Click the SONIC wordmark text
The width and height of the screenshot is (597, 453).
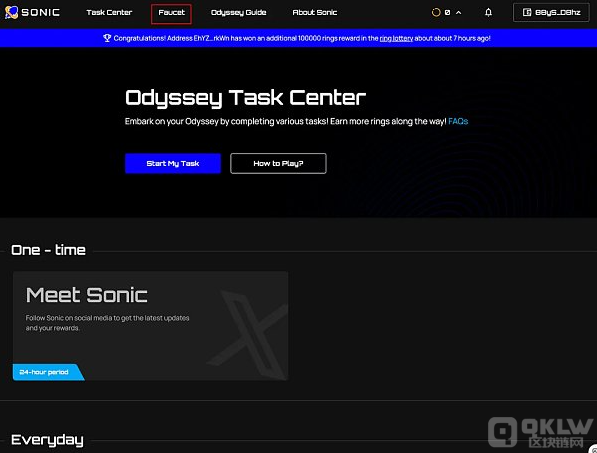point(40,13)
